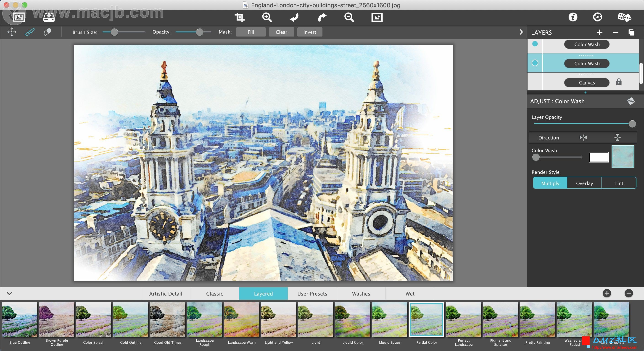
Task: Open the info icon
Action: click(573, 17)
